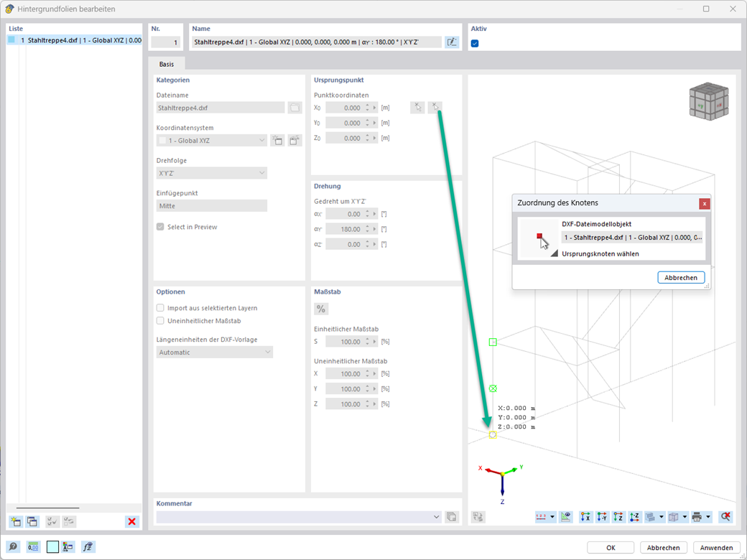Viewport: 747px width, 560px height.
Task: Open comment library icon next to Kommentar
Action: pyautogui.click(x=452, y=517)
